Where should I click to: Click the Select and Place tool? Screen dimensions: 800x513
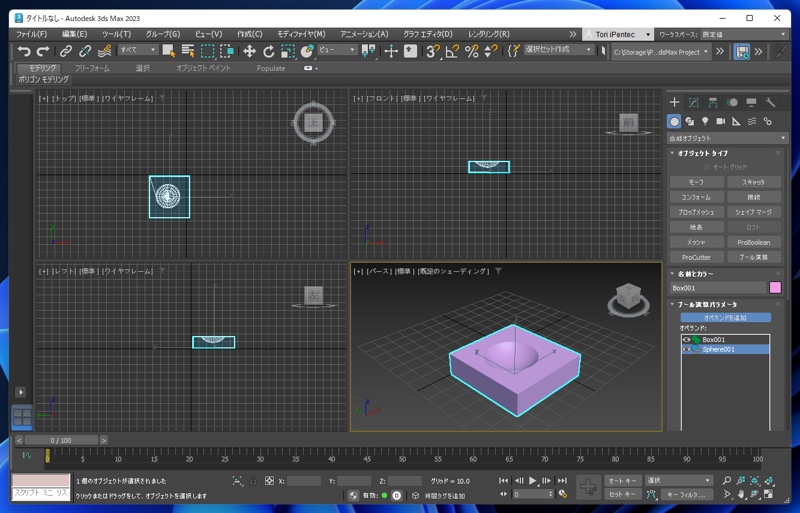pyautogui.click(x=307, y=51)
